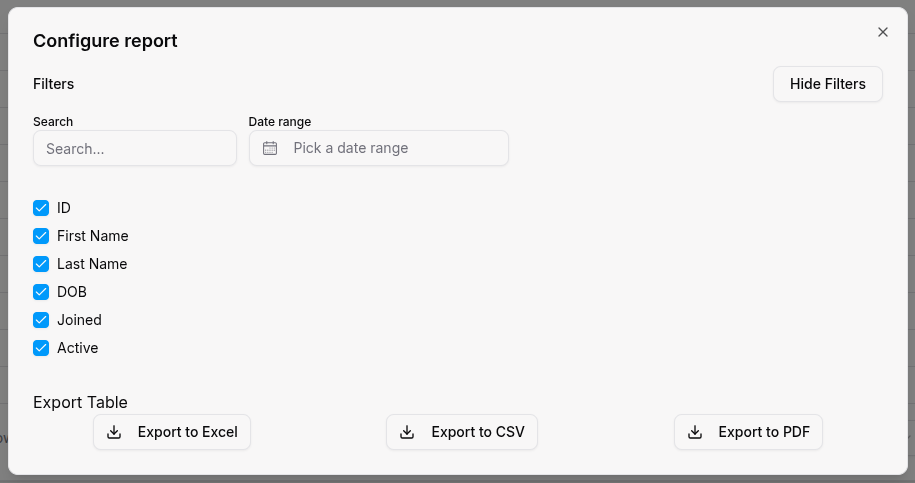This screenshot has height=483, width=915.
Task: Click the Joined label text
Action: coord(80,320)
